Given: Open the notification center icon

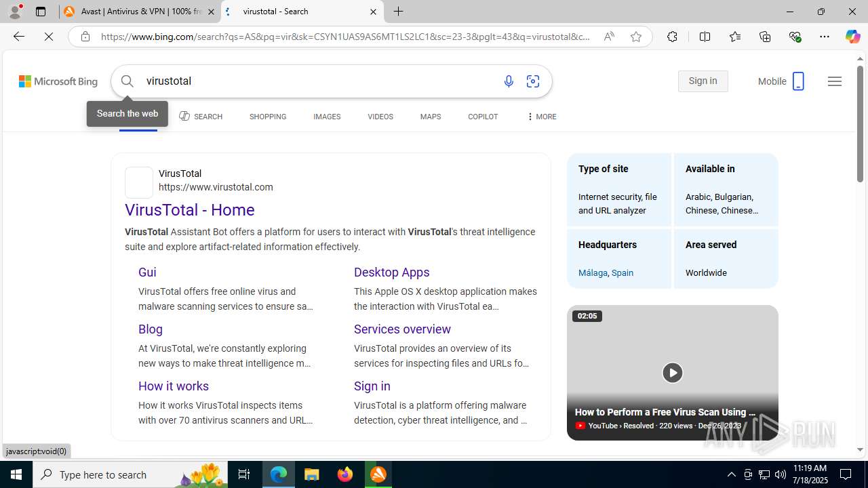Looking at the screenshot, I should [x=846, y=474].
